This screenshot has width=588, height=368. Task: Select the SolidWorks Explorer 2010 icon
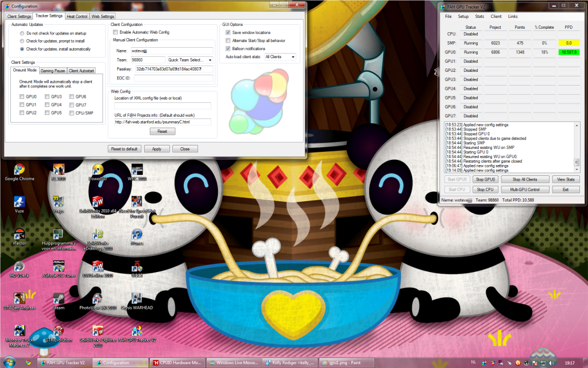coord(98,336)
